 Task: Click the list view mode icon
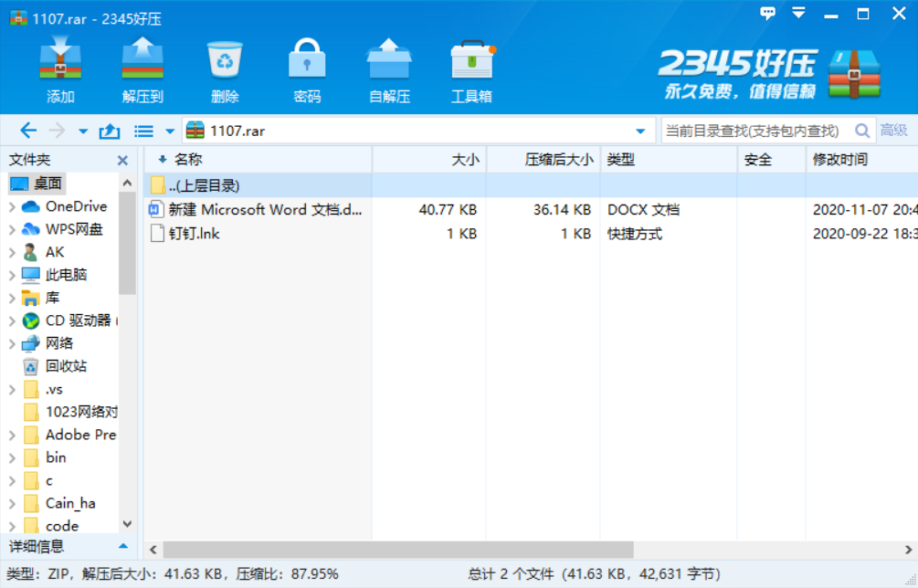tap(143, 131)
